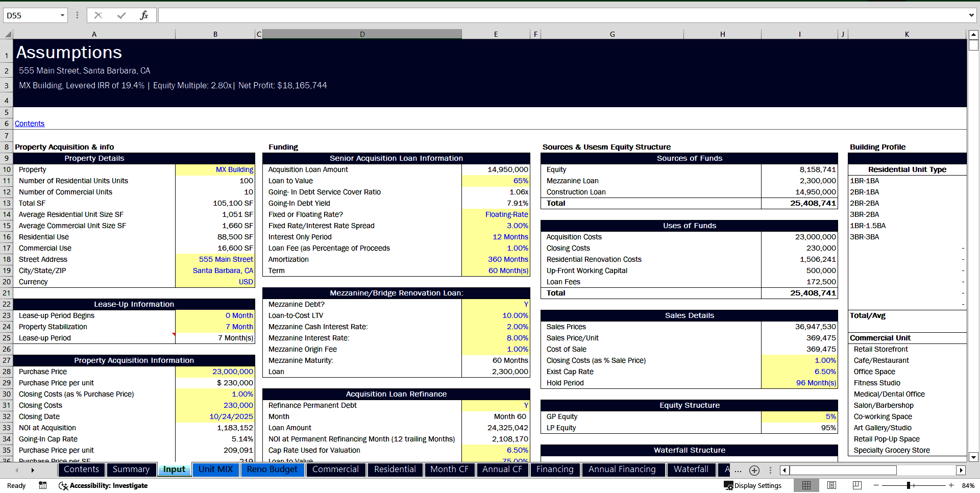The image size is (980, 493).
Task: Zoom in with the plus icon
Action: click(951, 485)
